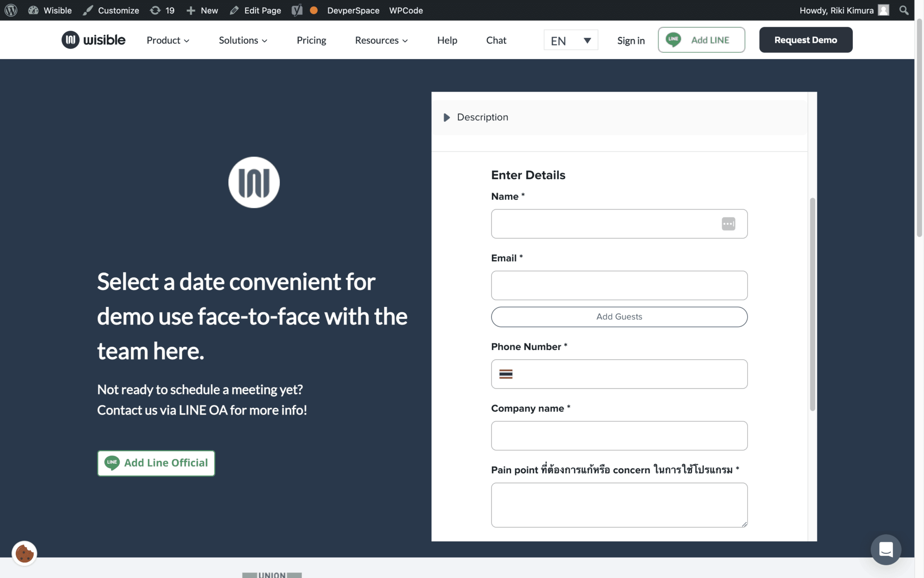Open the cookie settings icon
Screen dimensions: 924x578
24,553
